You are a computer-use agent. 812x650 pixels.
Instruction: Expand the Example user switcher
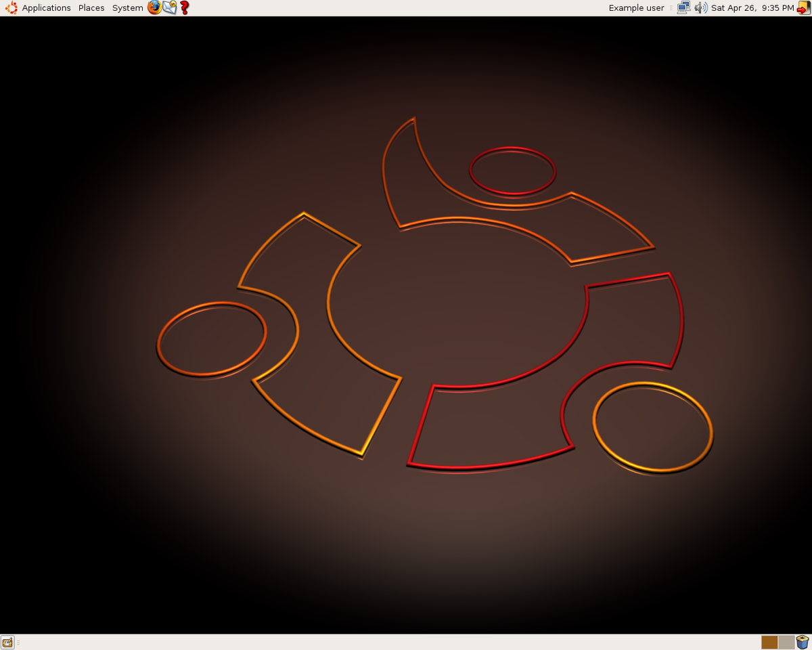[x=636, y=8]
